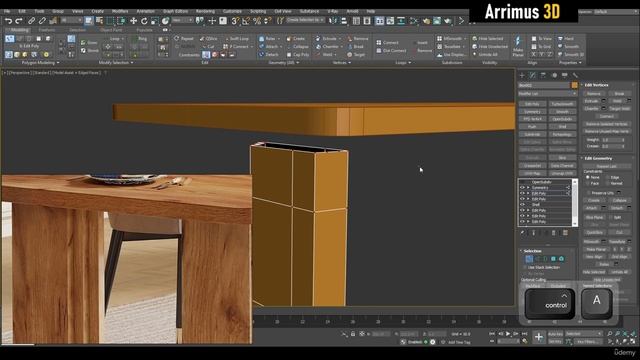Open the Rendering menu
The height and width of the screenshot is (360, 640).
tap(205, 11)
